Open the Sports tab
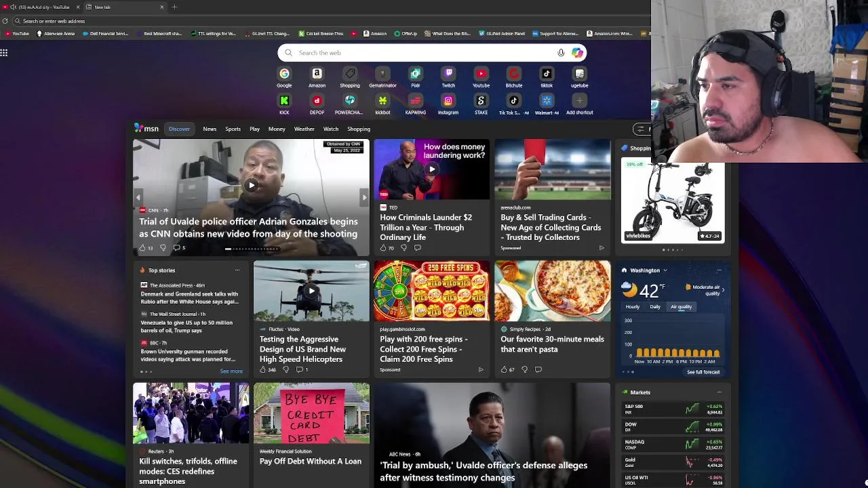The height and width of the screenshot is (488, 868). pyautogui.click(x=233, y=129)
